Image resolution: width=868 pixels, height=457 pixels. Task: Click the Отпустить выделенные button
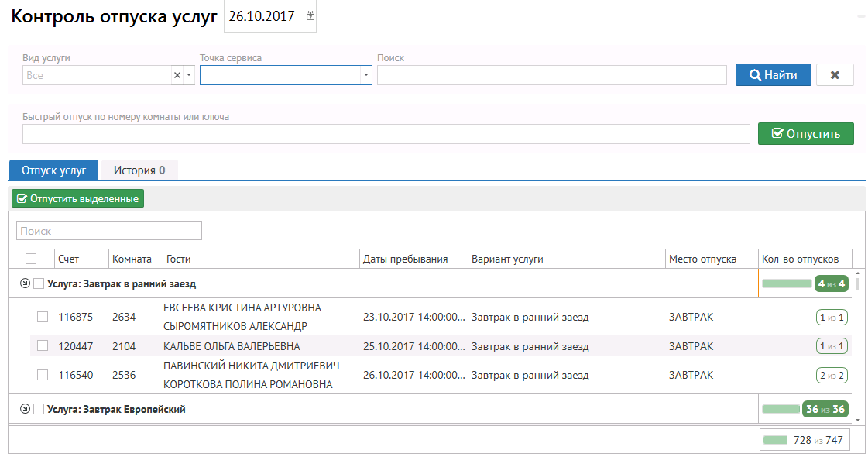pyautogui.click(x=78, y=198)
